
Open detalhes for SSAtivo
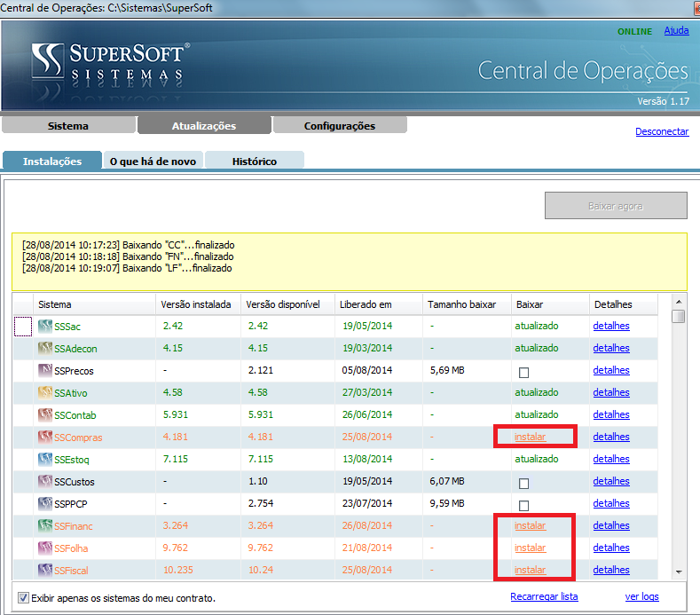pyautogui.click(x=611, y=392)
